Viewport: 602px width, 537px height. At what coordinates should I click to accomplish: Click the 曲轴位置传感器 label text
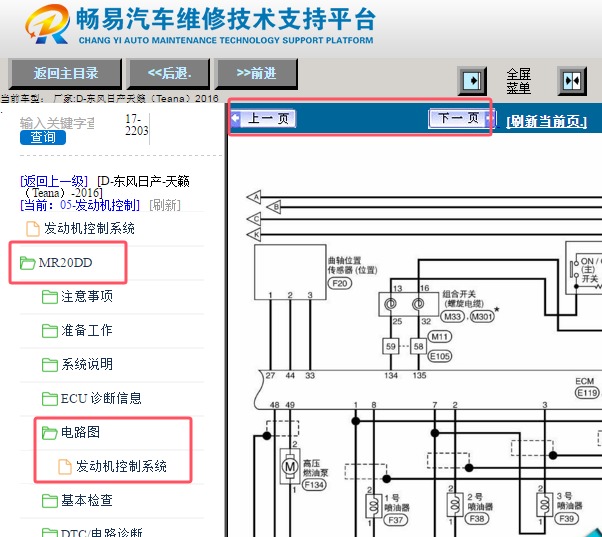coord(352,265)
